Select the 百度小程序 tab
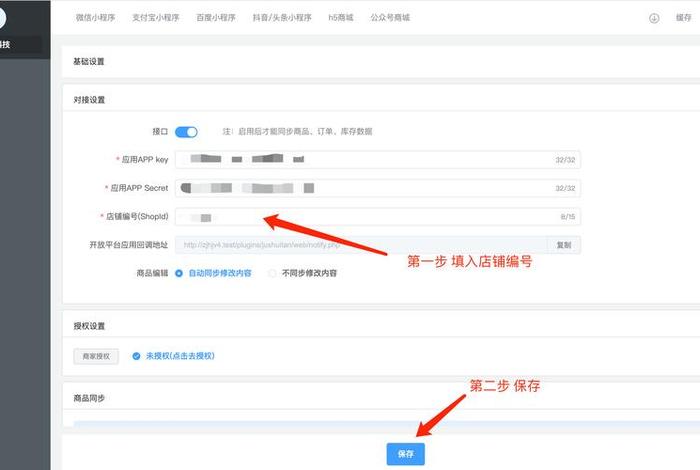 [216, 18]
